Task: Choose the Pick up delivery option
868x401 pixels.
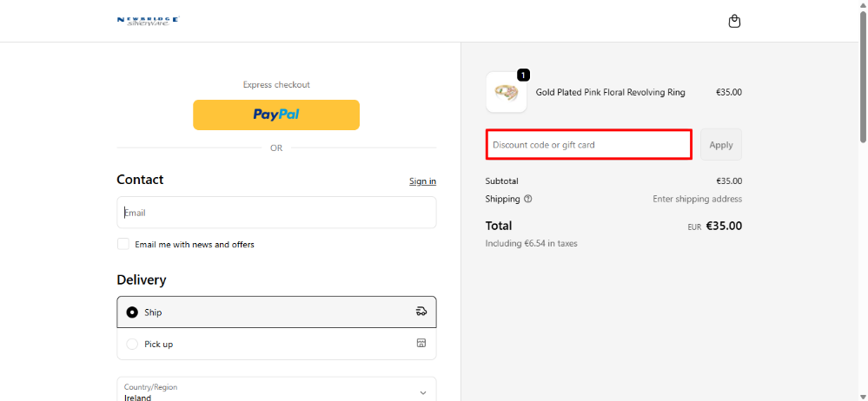Action: click(132, 345)
